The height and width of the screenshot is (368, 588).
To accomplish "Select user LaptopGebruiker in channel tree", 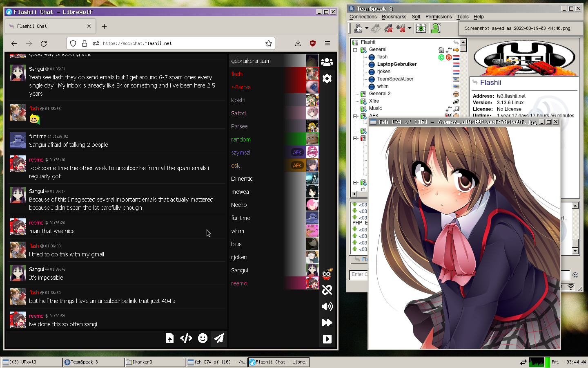I will click(x=397, y=64).
